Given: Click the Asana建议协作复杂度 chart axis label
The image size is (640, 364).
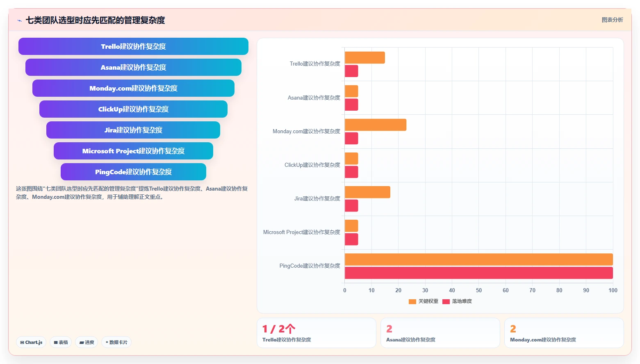Looking at the screenshot, I should [x=314, y=98].
